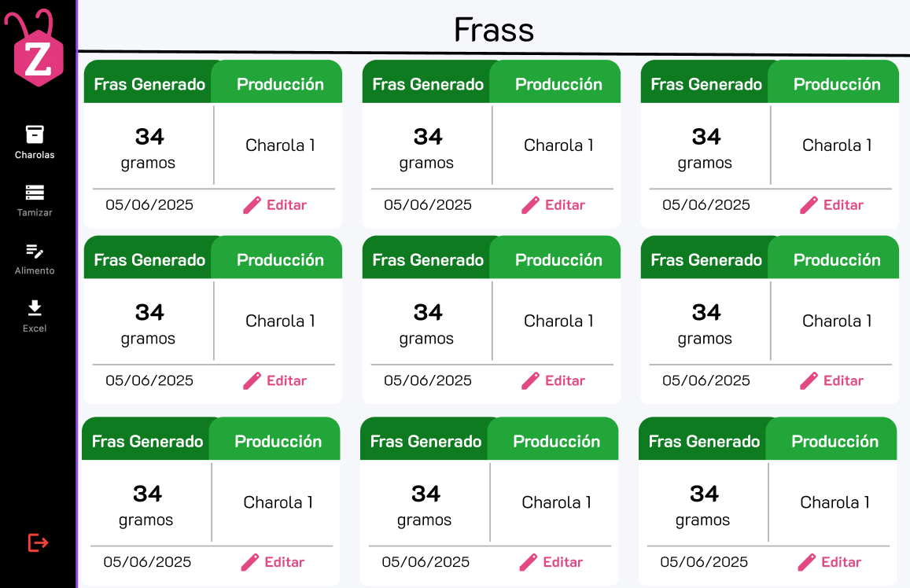The height and width of the screenshot is (588, 910).
Task: Click pencil icon in center card
Action: (x=530, y=380)
